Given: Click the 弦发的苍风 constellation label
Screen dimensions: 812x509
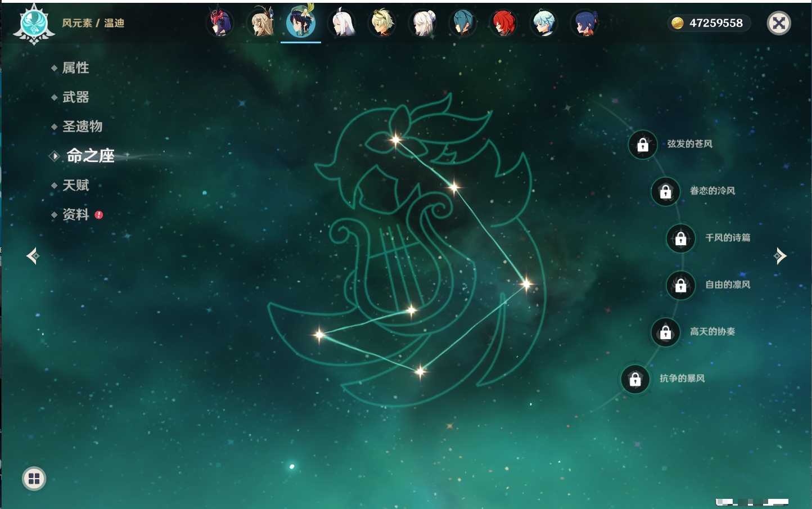Looking at the screenshot, I should pos(689,144).
